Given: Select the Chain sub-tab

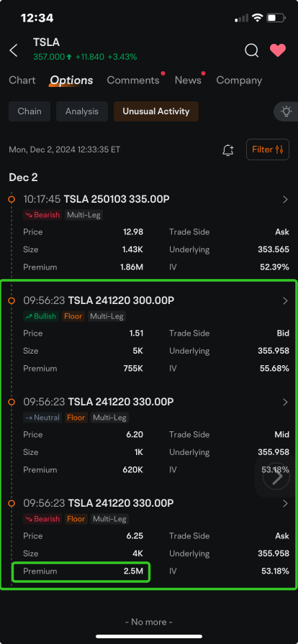Looking at the screenshot, I should 30,111.
